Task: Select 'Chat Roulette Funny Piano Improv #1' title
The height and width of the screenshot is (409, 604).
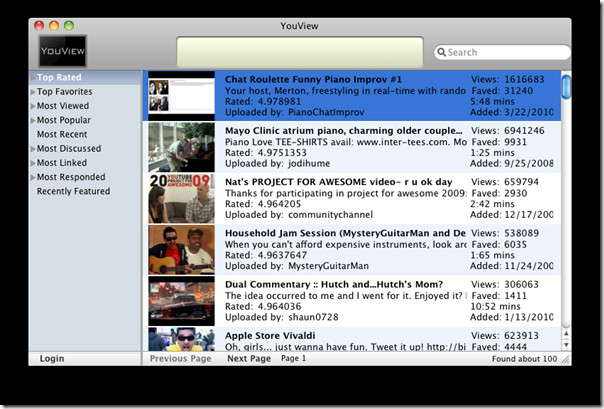Action: (x=313, y=79)
